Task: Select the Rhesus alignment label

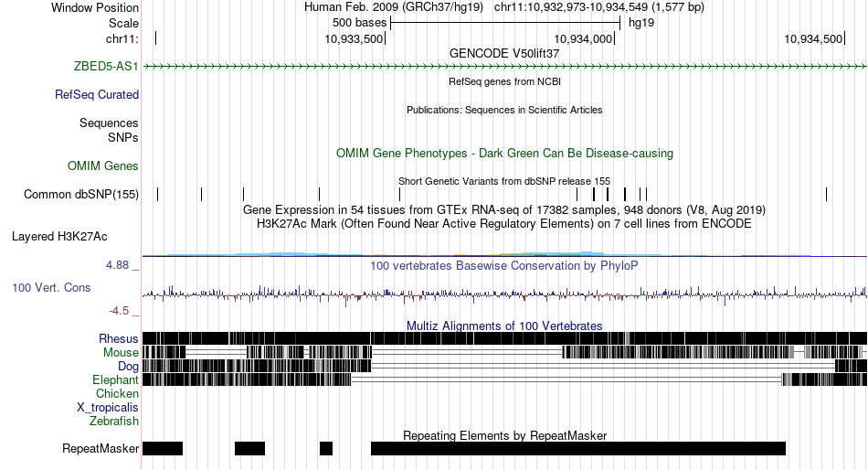Action: 119,338
